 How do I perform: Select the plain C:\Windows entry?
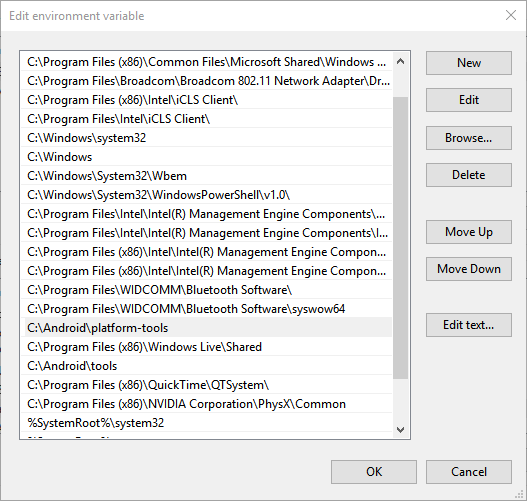coord(207,157)
